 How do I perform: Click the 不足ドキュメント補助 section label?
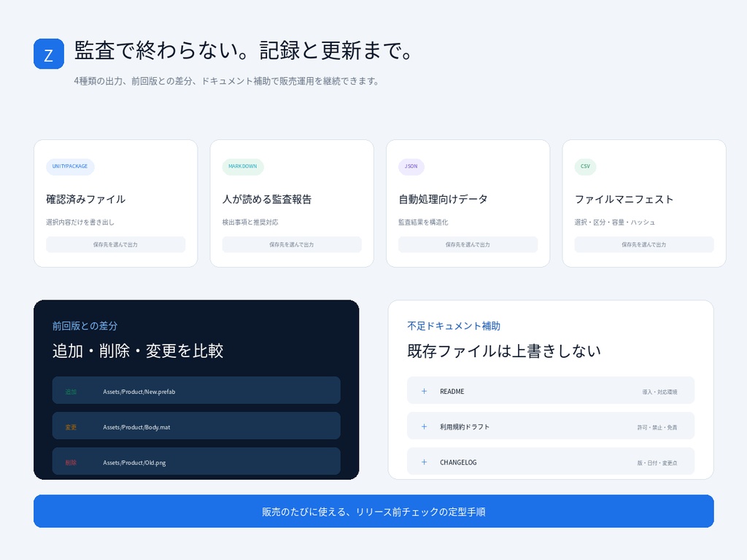tap(454, 326)
